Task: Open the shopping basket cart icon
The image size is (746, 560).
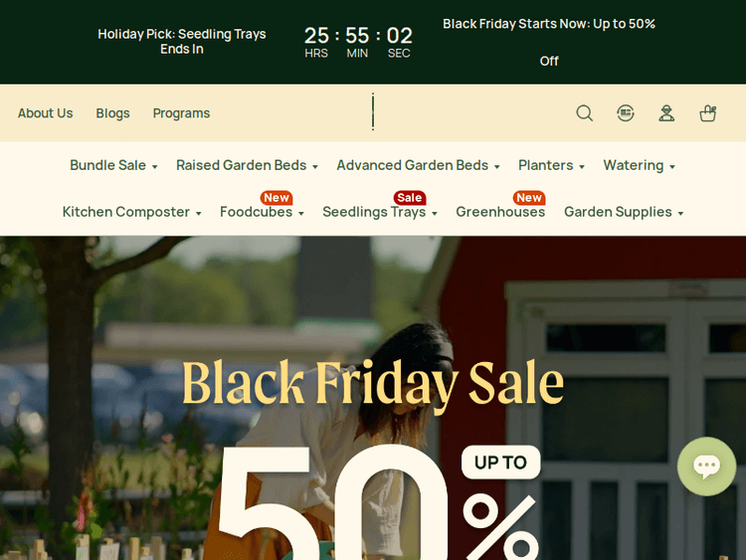Action: [x=708, y=113]
